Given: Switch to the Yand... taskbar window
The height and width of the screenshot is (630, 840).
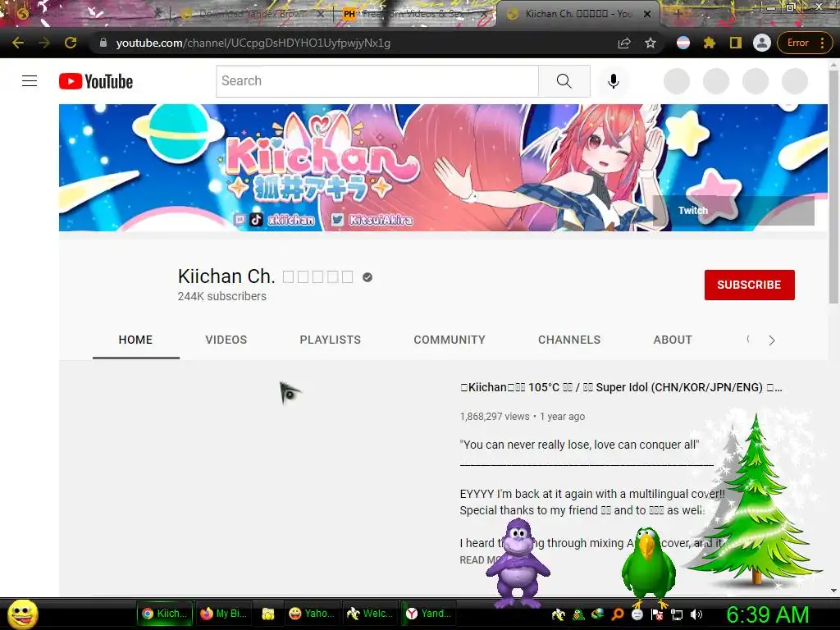Looking at the screenshot, I should pos(428,614).
